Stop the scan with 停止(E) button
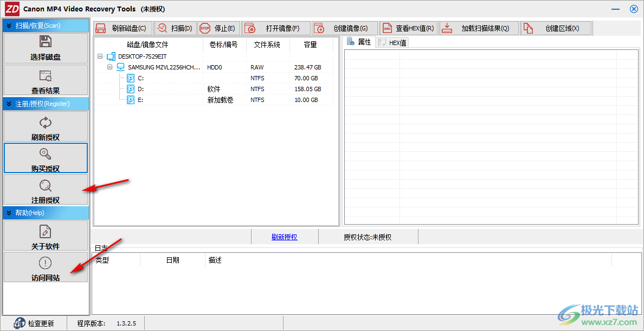This screenshot has width=644, height=331. coord(219,28)
